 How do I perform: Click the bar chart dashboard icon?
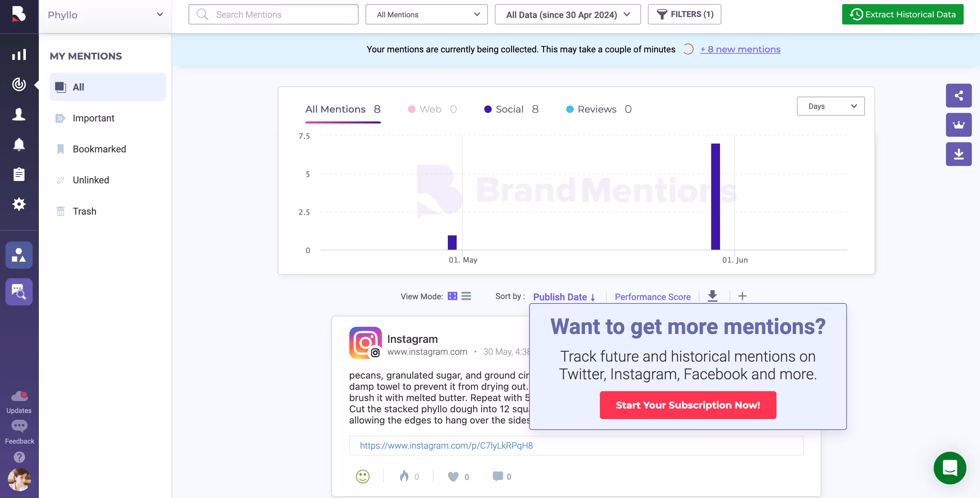19,54
